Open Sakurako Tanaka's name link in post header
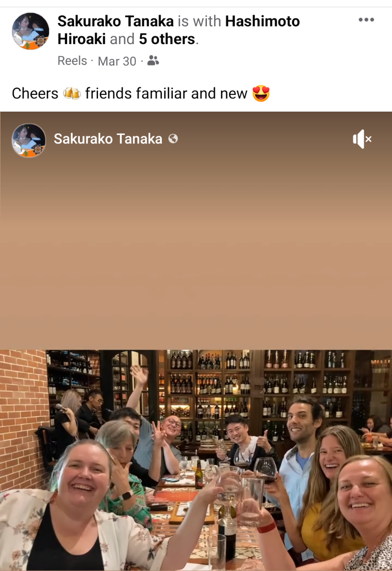The image size is (392, 571). [116, 21]
